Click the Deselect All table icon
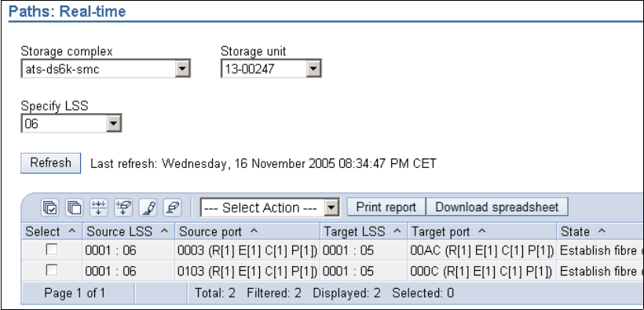The height and width of the screenshot is (310, 644). tap(75, 207)
